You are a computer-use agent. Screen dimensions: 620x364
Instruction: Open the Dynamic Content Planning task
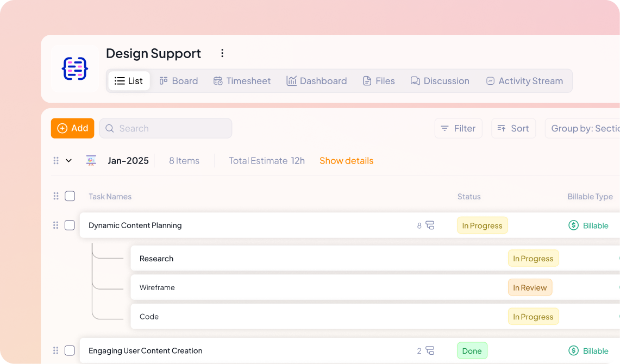click(135, 225)
